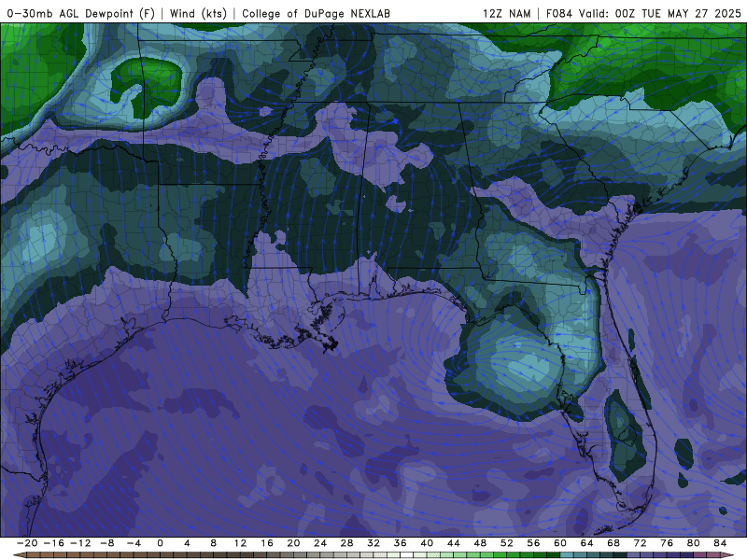Select the 12 legend scale label
This screenshot has width=747, height=560.
click(x=240, y=543)
